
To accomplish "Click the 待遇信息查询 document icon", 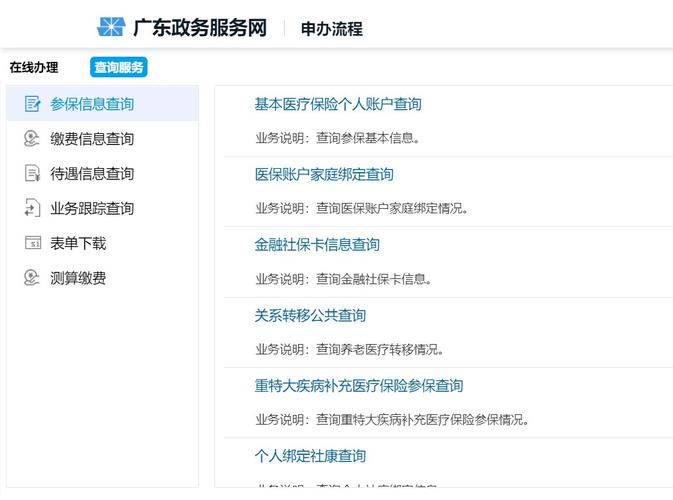I will (32, 173).
